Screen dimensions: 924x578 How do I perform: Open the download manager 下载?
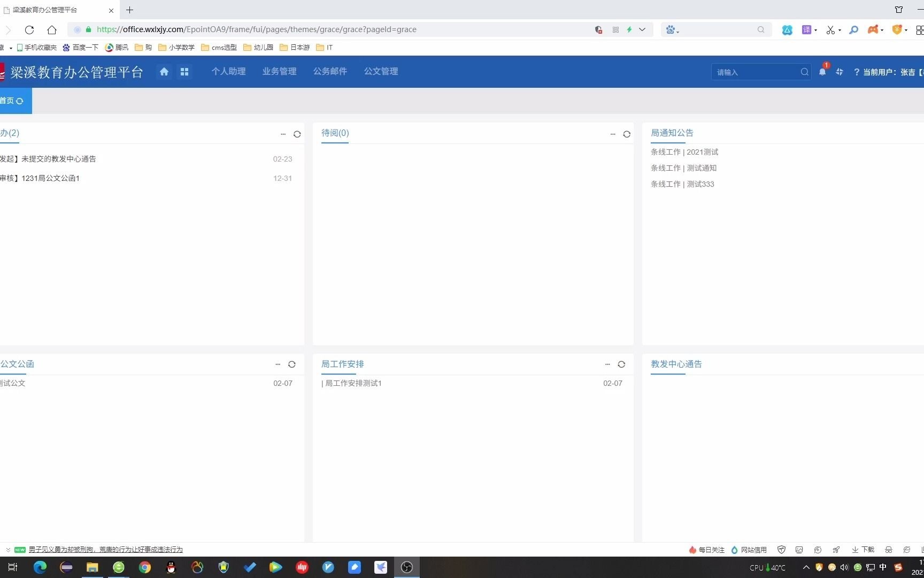click(x=863, y=550)
